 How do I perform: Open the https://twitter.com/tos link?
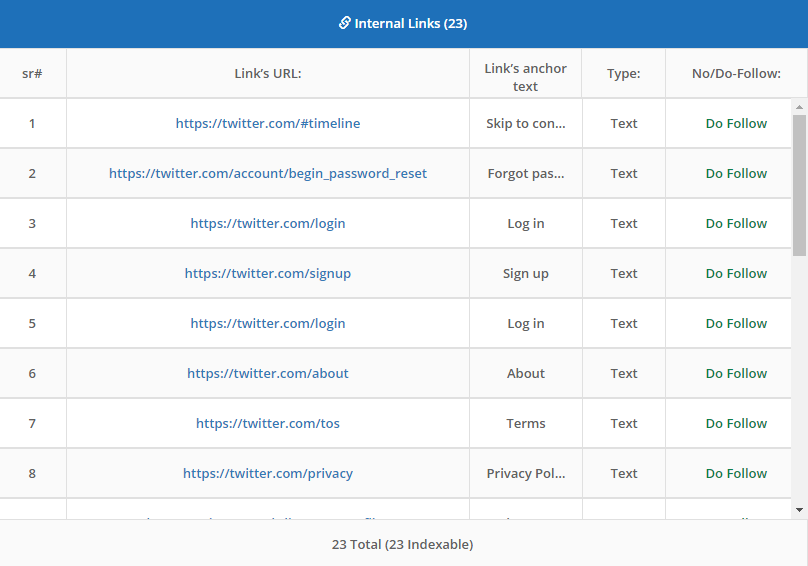(268, 423)
